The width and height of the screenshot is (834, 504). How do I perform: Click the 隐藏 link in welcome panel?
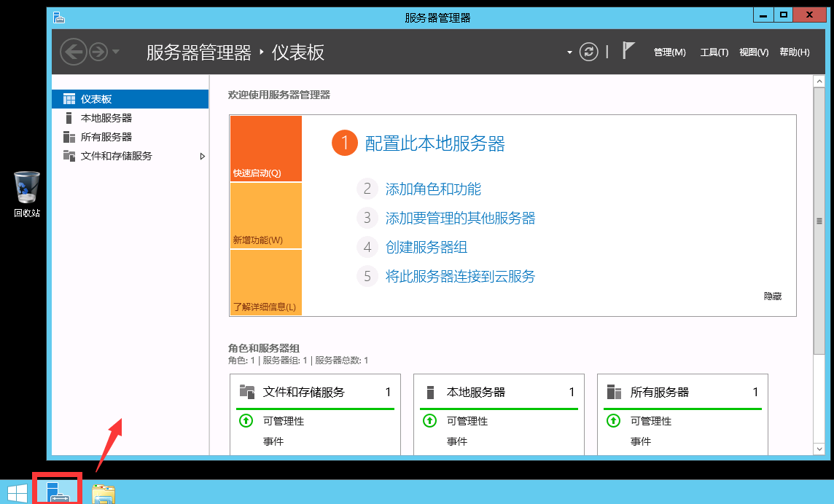[772, 296]
